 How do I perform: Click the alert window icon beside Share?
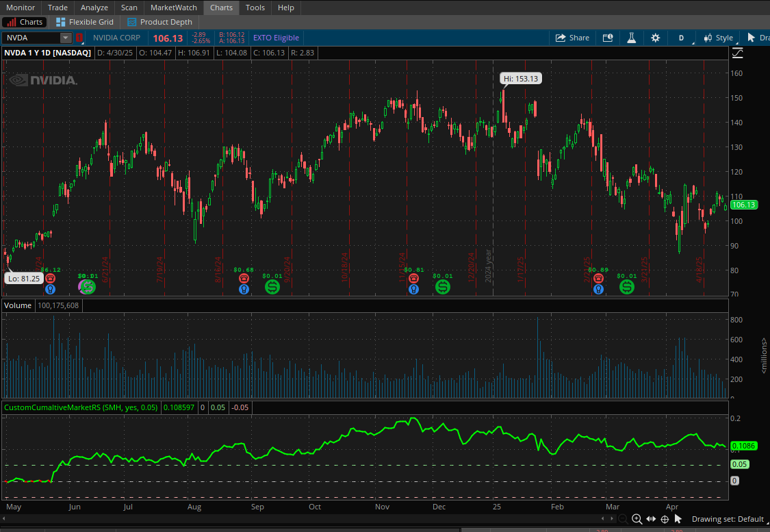(608, 38)
